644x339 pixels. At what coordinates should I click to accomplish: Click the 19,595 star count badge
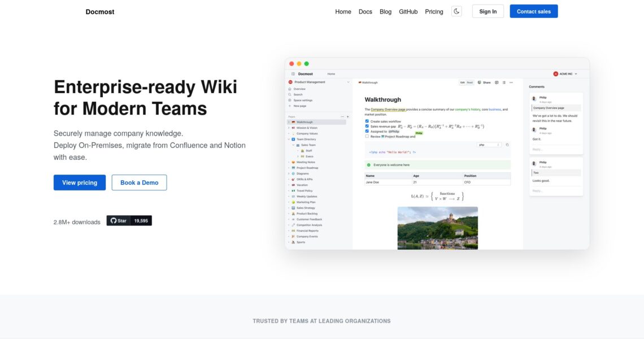click(141, 221)
